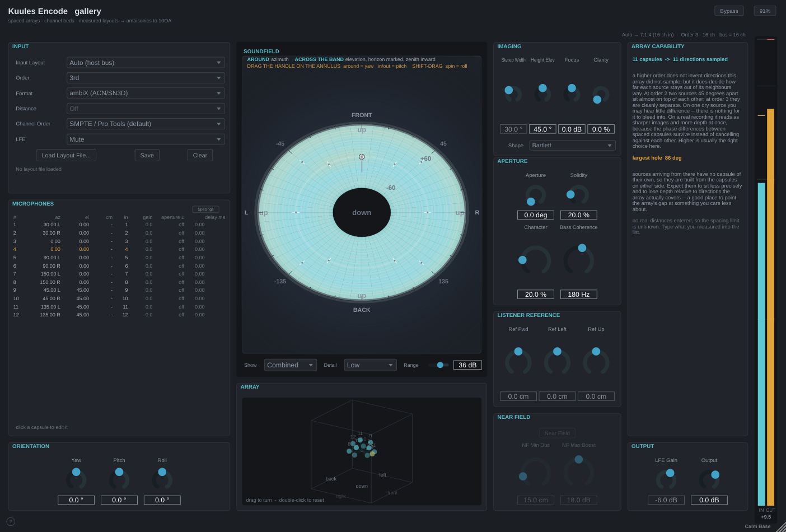Viewport: 786px width, 532px height.
Task: Click the Bass Coherence 180 Hz field
Action: click(579, 295)
